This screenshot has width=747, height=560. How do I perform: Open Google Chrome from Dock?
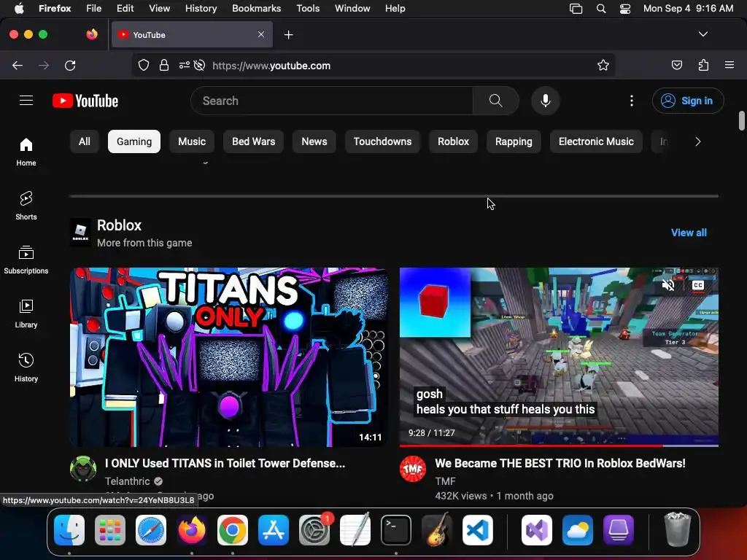pos(233,530)
